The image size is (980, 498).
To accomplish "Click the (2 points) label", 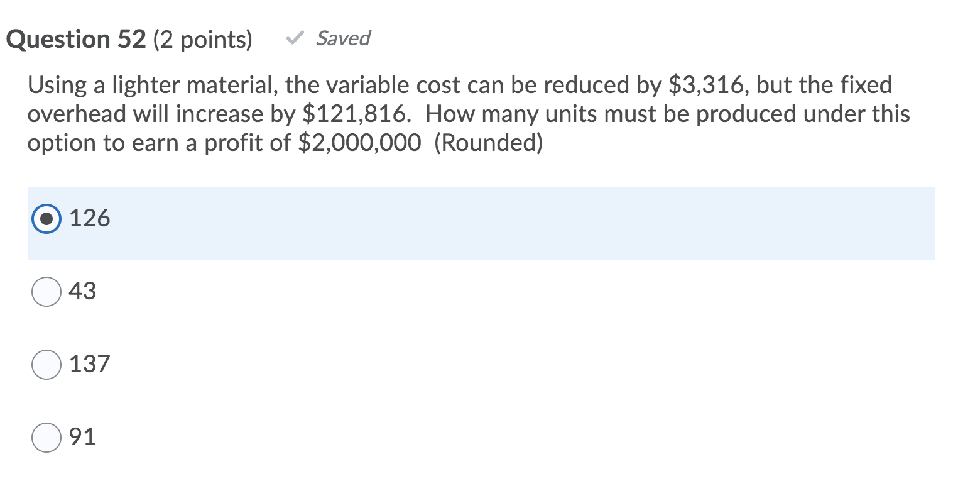I will [x=203, y=39].
